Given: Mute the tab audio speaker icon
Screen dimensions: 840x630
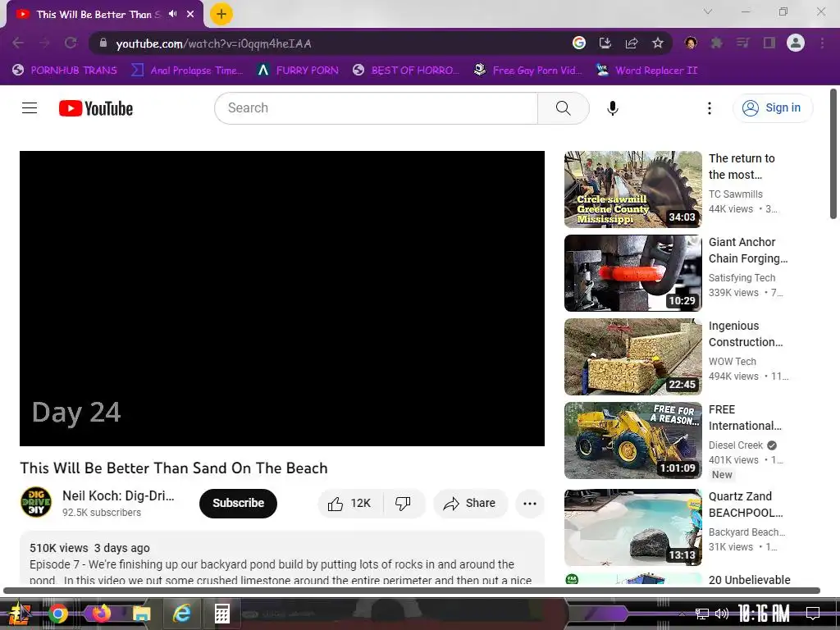Looking at the screenshot, I should 172,14.
